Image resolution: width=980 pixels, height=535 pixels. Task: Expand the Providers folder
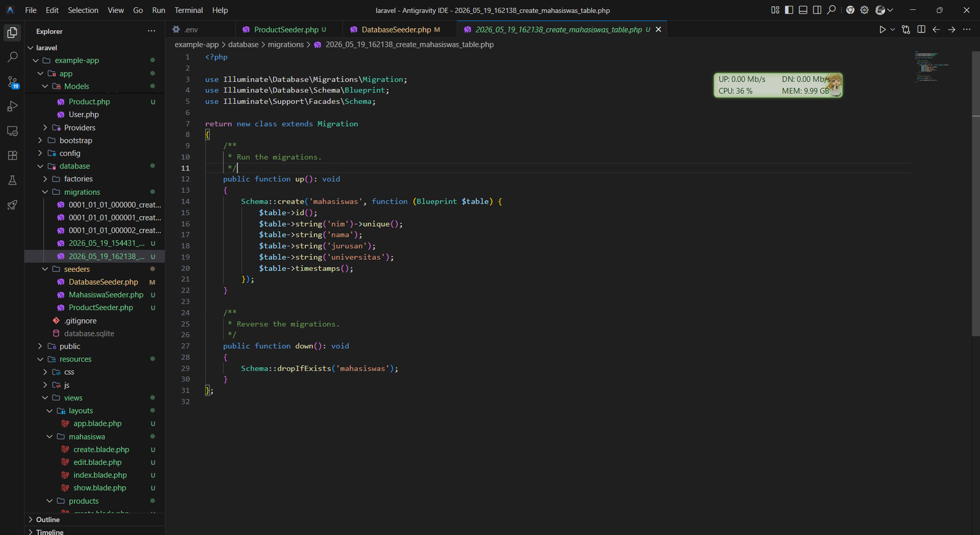tap(94, 127)
